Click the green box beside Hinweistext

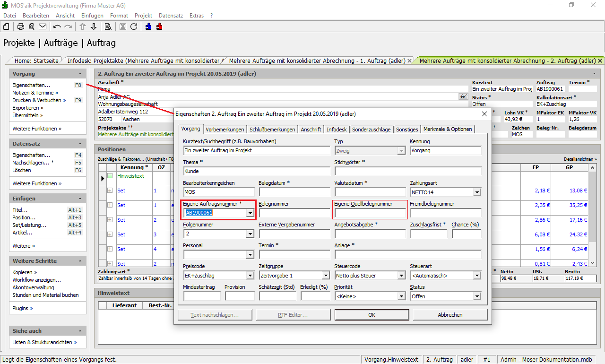click(110, 176)
